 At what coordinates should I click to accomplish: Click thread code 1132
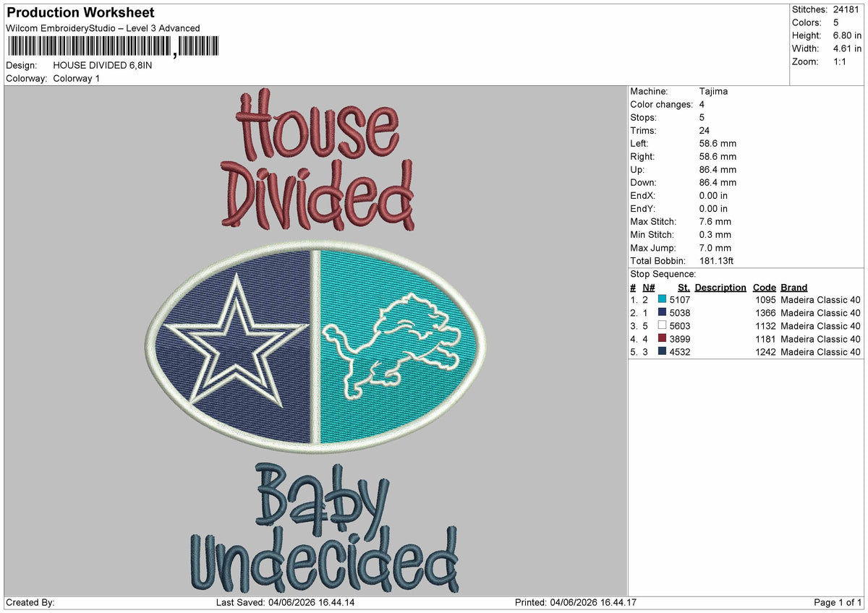pos(765,326)
